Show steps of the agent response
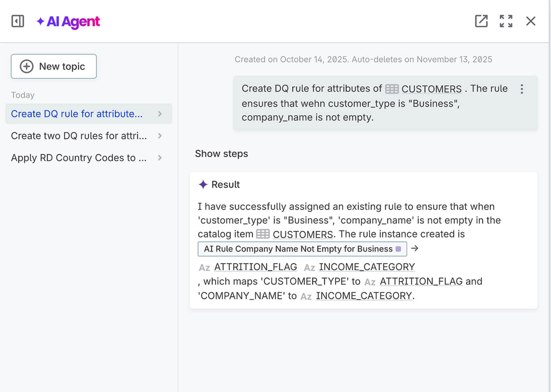This screenshot has height=392, width=551. click(221, 154)
